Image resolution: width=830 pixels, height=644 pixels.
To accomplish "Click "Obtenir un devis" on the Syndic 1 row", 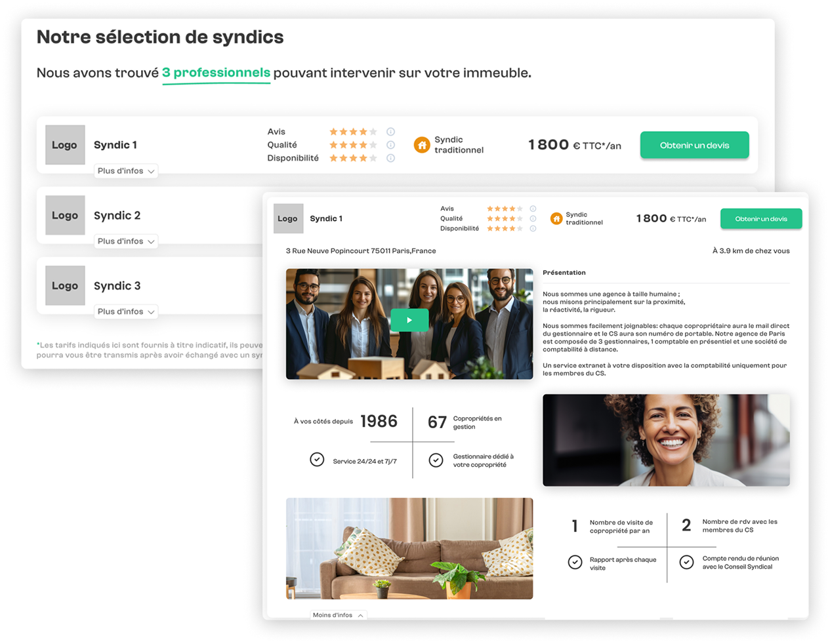I will click(x=694, y=145).
